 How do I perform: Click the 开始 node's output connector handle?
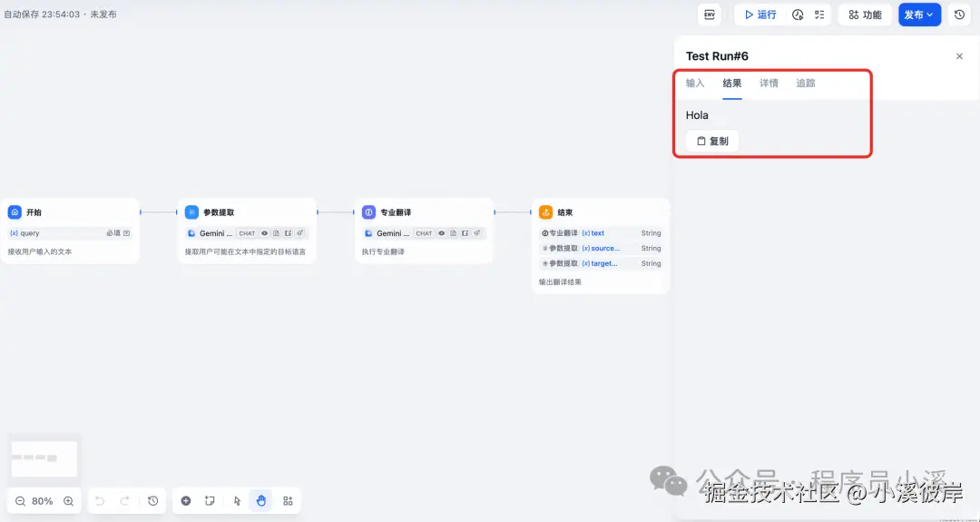141,212
